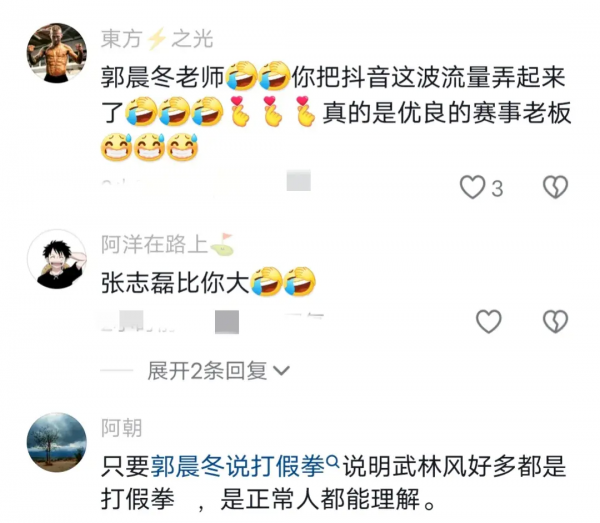Tap broken heart on 阿洋在路上's comment
The height and width of the screenshot is (523, 600).
tap(555, 321)
